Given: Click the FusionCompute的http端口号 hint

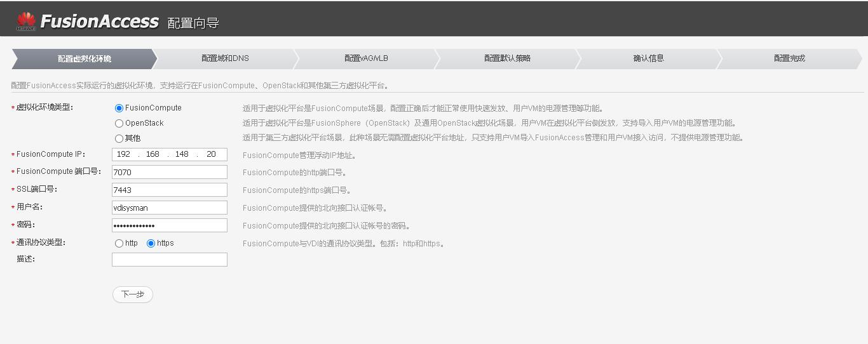Looking at the screenshot, I should (x=294, y=173).
